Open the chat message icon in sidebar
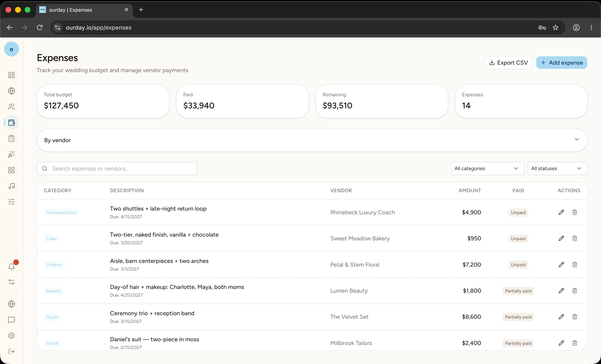Screen dimensions: 601x364 click(11, 320)
